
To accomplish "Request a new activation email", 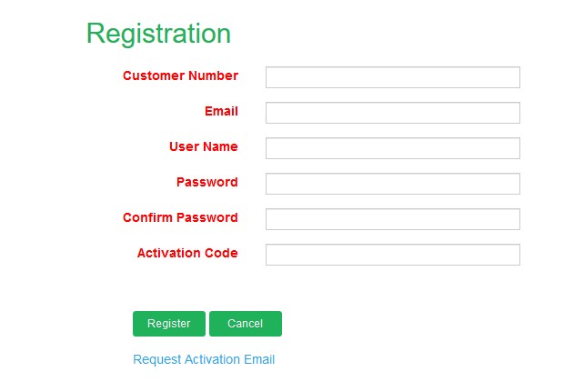I will (204, 359).
